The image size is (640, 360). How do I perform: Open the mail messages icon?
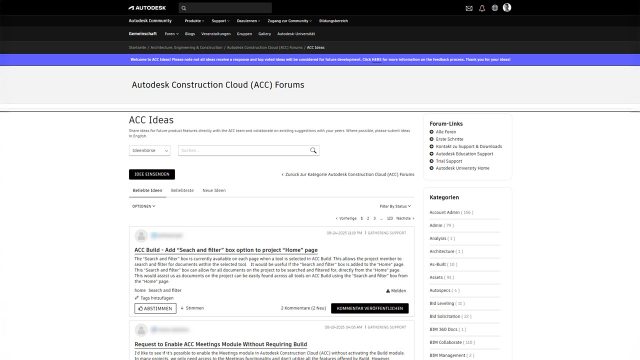click(469, 8)
